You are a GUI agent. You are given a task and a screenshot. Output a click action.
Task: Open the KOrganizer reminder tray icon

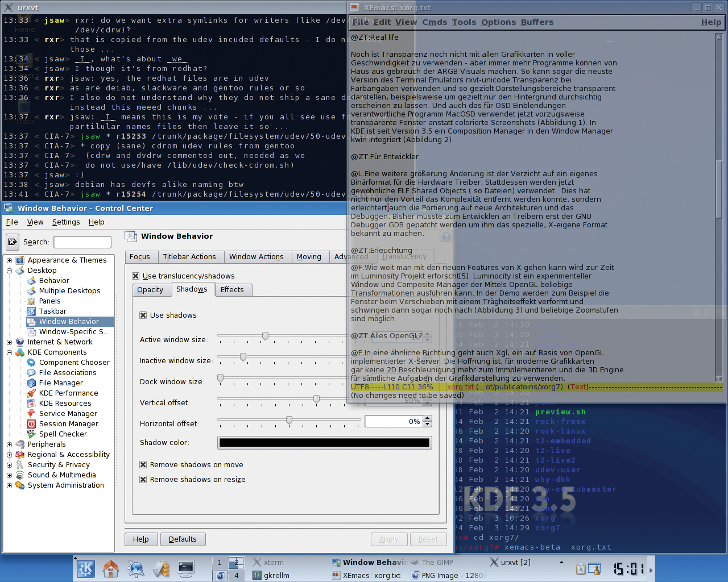[x=594, y=569]
